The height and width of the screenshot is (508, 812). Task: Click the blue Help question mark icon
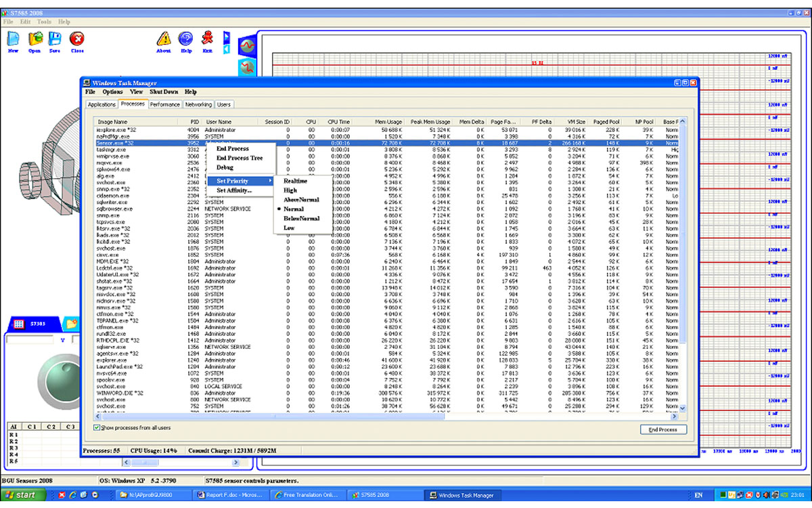pos(186,39)
